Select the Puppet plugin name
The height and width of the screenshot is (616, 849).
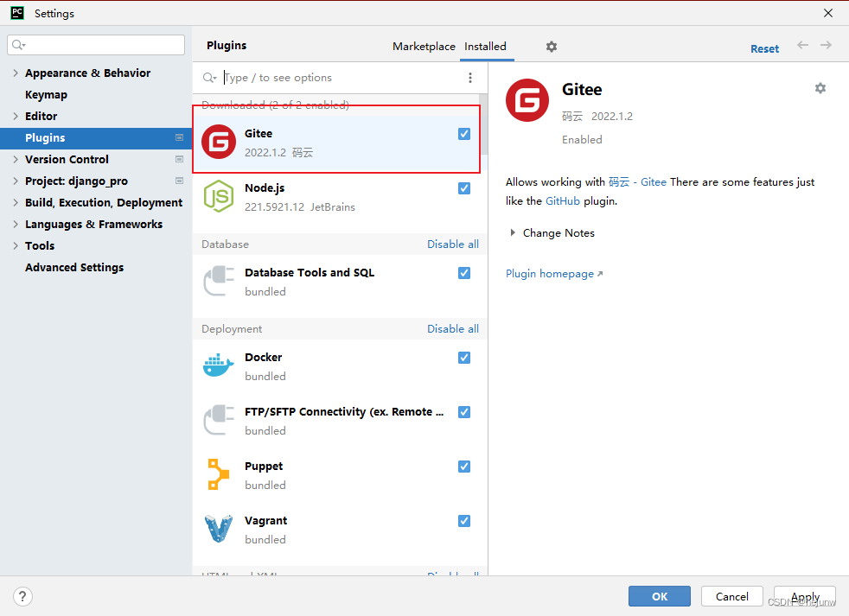[x=264, y=466]
